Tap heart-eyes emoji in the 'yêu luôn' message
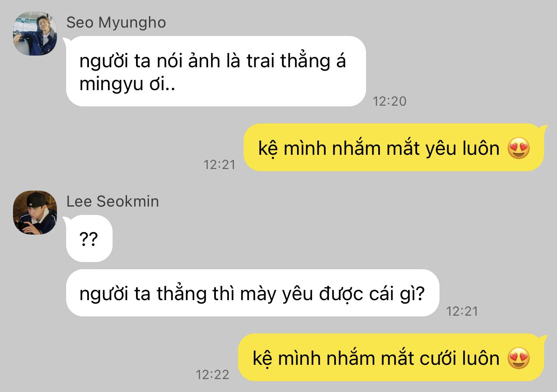This screenshot has height=392, width=557. click(x=519, y=149)
